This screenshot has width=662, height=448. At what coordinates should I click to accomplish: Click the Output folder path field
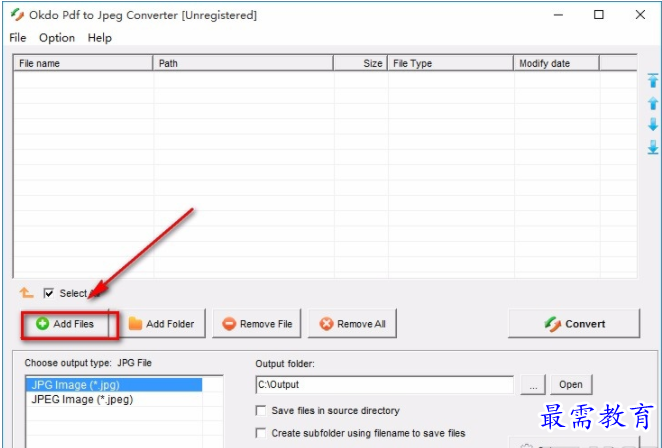pos(385,385)
